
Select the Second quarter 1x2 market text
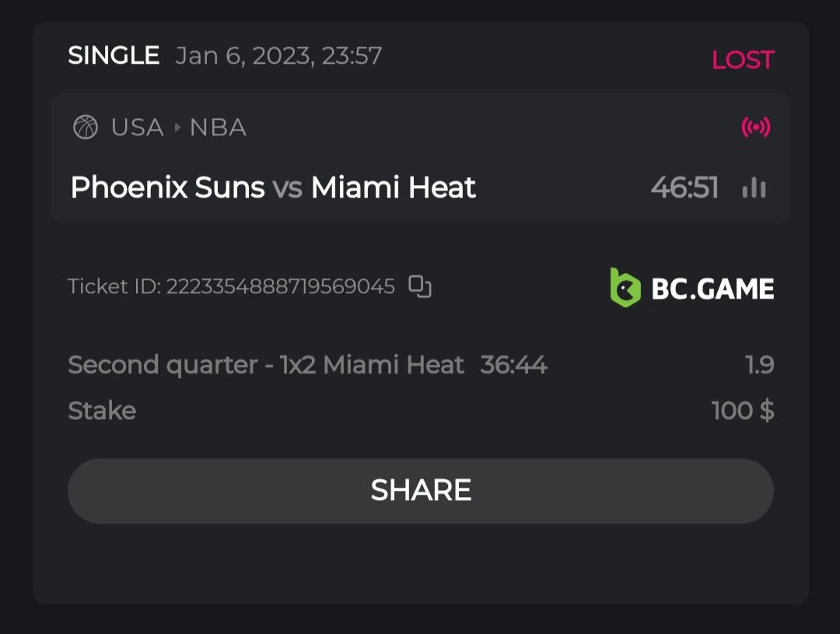pyautogui.click(x=266, y=364)
